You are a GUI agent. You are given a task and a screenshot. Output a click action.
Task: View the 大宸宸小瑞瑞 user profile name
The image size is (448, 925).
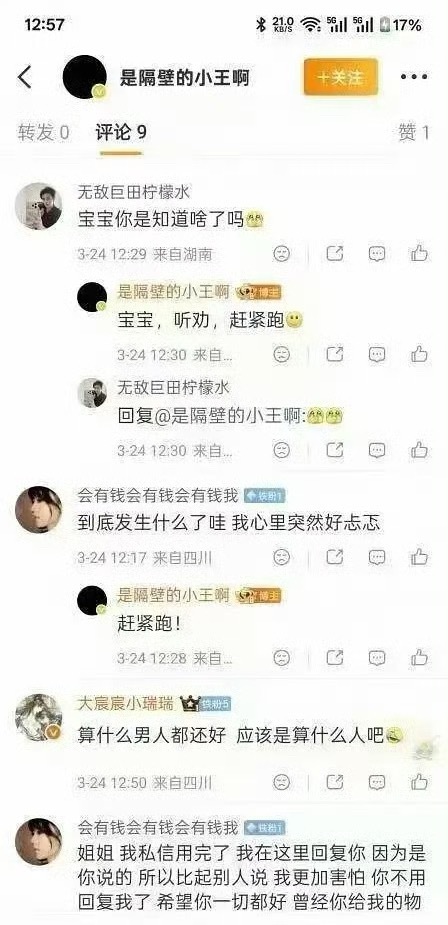[x=126, y=703]
